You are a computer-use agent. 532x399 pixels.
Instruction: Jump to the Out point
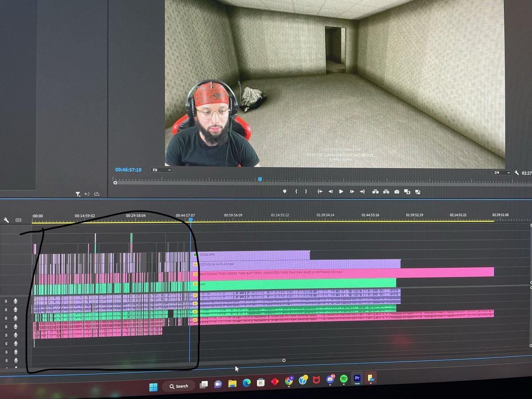click(362, 192)
